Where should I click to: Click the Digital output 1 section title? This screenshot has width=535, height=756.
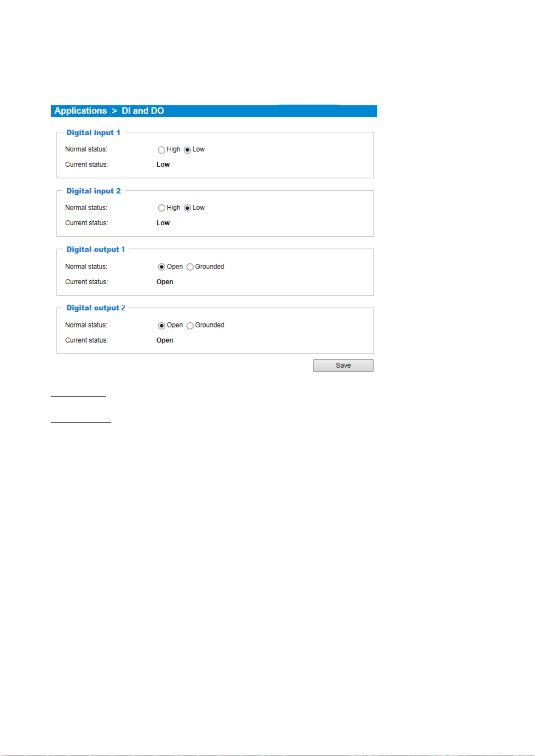tap(96, 250)
